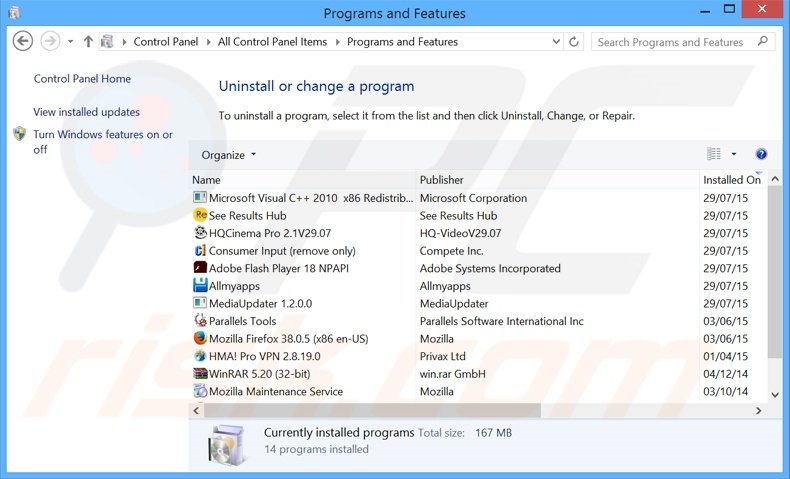
Task: Open the view options dropdown arrow
Action: (734, 154)
